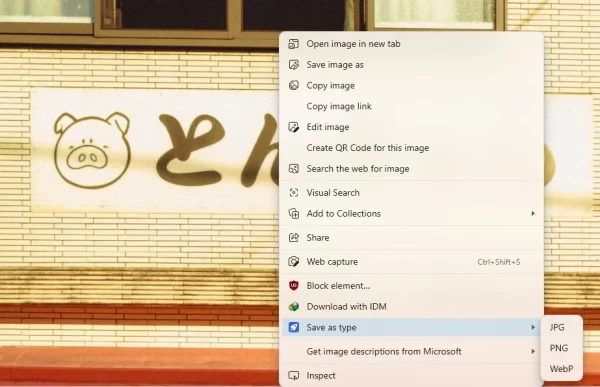This screenshot has height=387, width=600.
Task: Click the blue Save as type icon
Action: [x=293, y=327]
